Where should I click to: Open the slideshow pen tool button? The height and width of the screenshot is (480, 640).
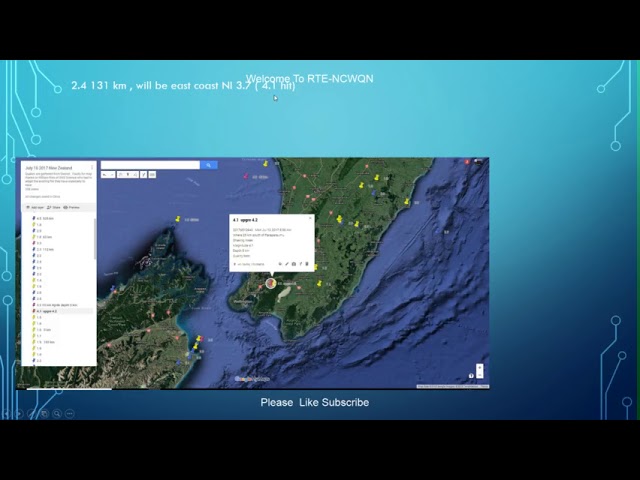click(x=31, y=413)
